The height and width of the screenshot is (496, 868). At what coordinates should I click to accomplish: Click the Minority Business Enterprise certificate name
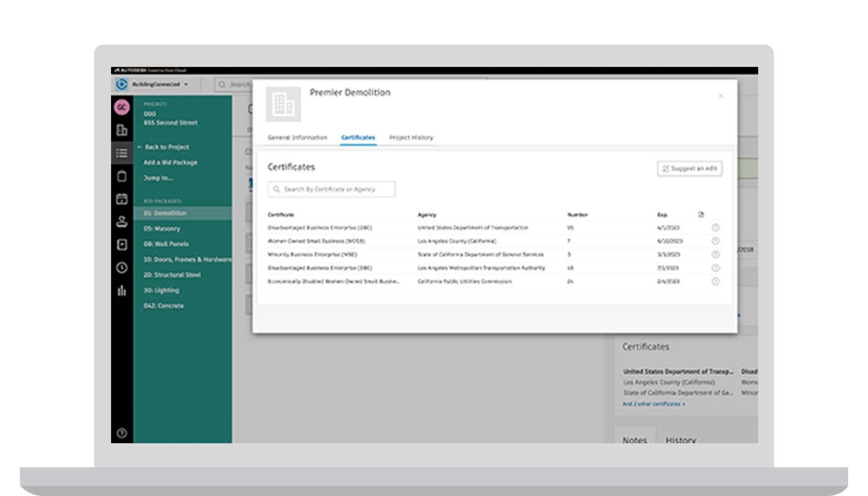coord(312,254)
